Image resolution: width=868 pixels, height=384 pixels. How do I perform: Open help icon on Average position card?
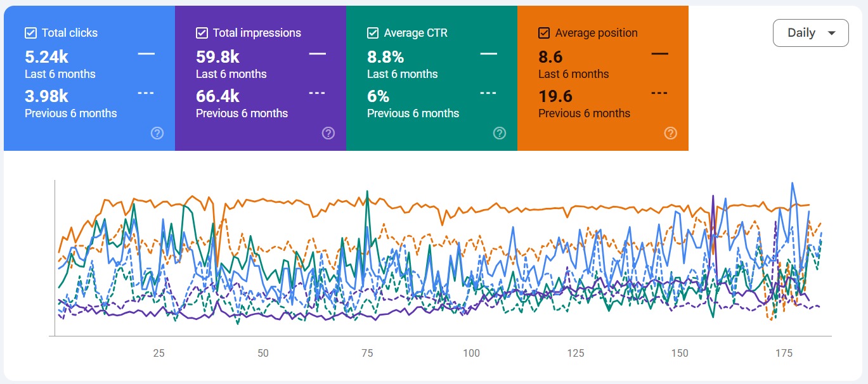point(671,133)
